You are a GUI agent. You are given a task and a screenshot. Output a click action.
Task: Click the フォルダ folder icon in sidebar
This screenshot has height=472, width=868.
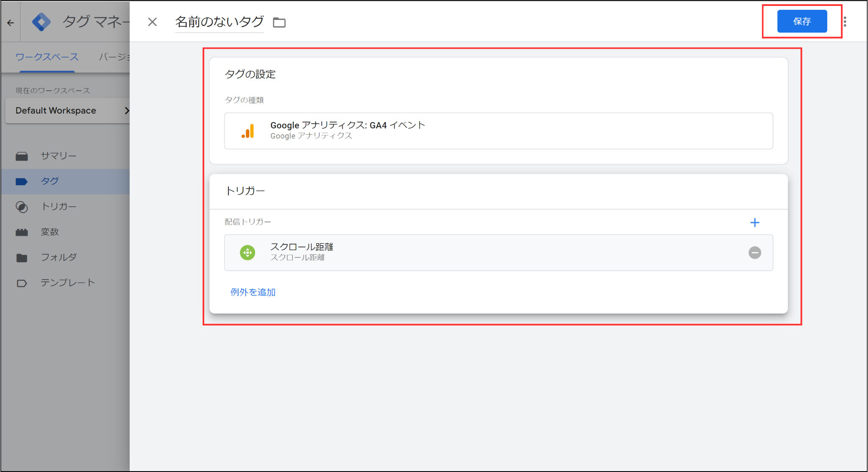pyautogui.click(x=22, y=258)
